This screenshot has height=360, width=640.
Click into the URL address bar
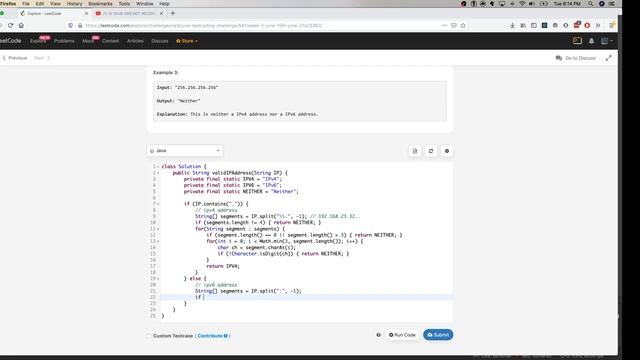[261, 25]
